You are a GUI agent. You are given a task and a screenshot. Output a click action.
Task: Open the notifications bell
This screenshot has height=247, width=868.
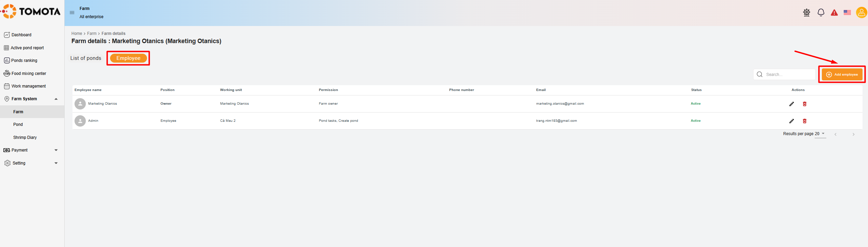point(820,13)
